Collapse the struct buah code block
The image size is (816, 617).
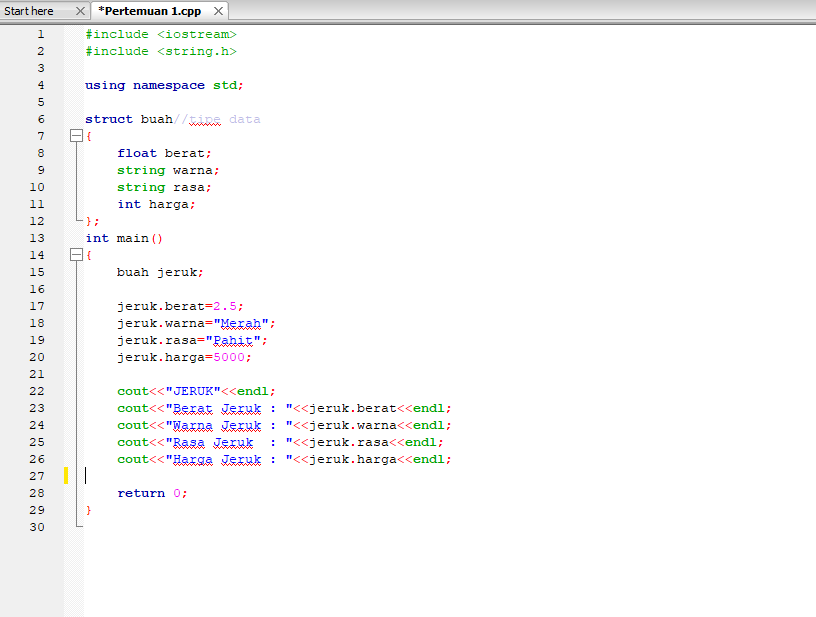77,135
